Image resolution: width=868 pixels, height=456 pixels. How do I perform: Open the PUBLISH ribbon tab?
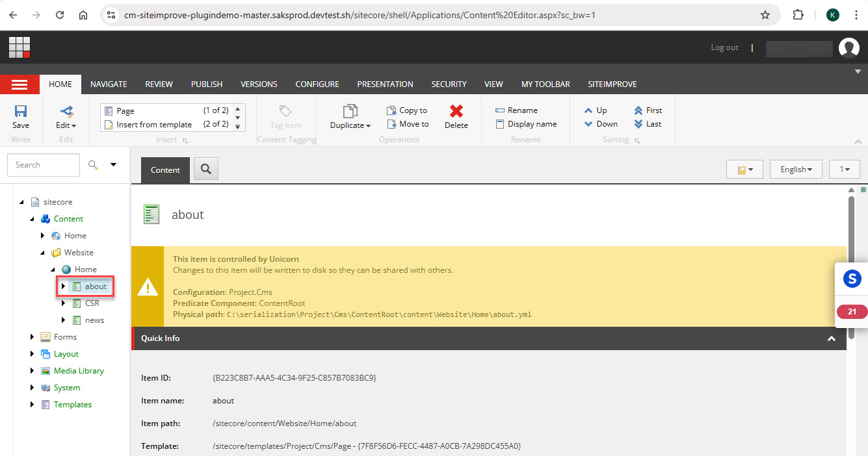(206, 84)
